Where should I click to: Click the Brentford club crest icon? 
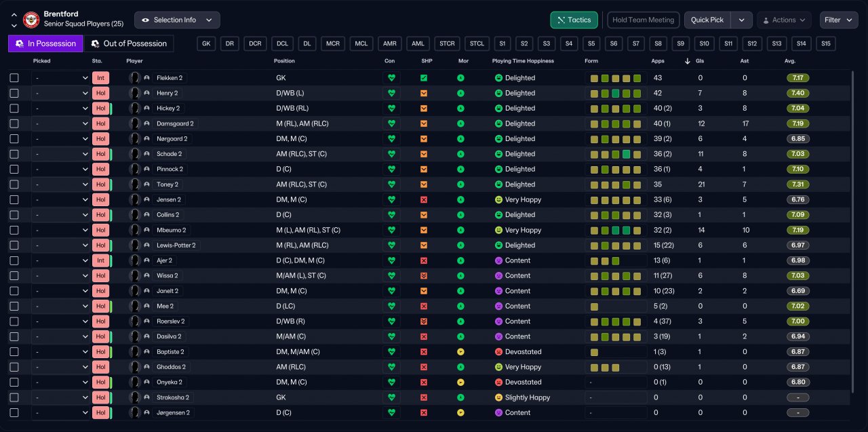(x=31, y=20)
